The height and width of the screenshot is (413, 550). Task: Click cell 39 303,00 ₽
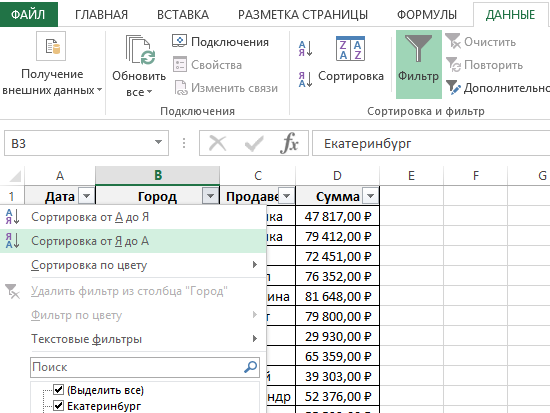[337, 376]
